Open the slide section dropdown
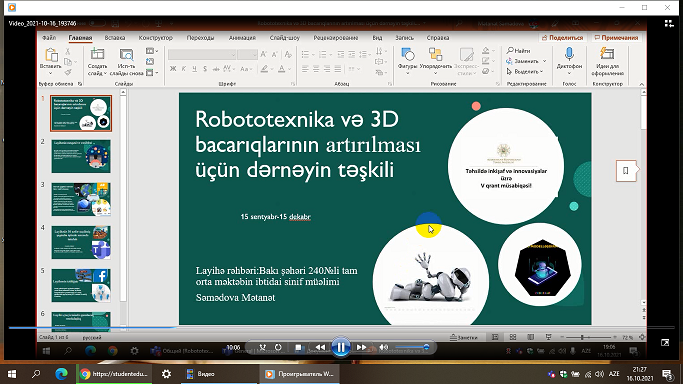The width and height of the screenshot is (683, 384). click(152, 73)
